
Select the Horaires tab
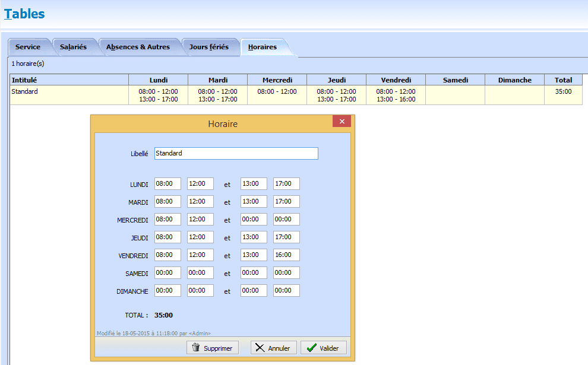(x=263, y=47)
